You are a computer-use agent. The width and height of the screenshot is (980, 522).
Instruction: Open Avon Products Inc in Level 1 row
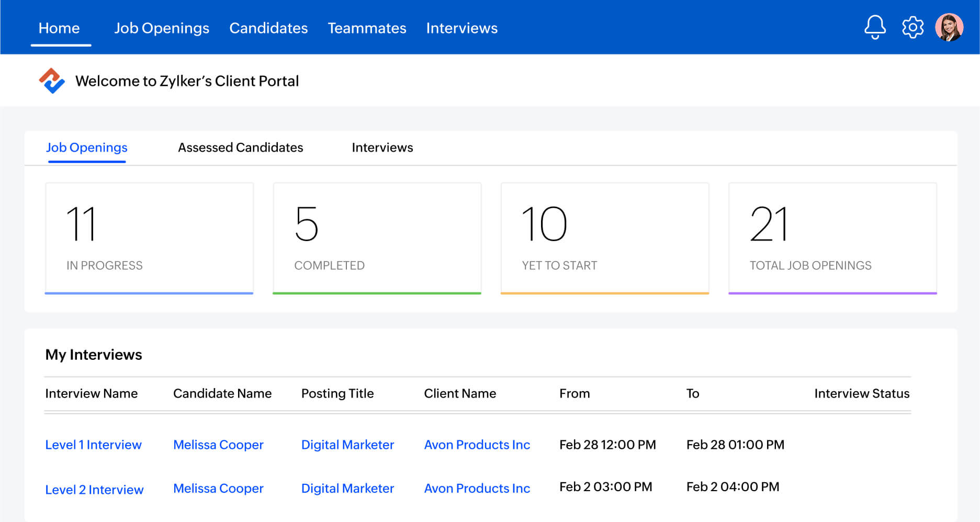click(x=477, y=445)
